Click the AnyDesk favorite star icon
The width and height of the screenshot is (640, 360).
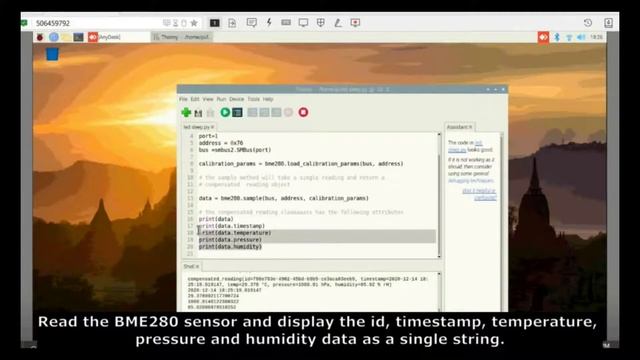click(194, 23)
